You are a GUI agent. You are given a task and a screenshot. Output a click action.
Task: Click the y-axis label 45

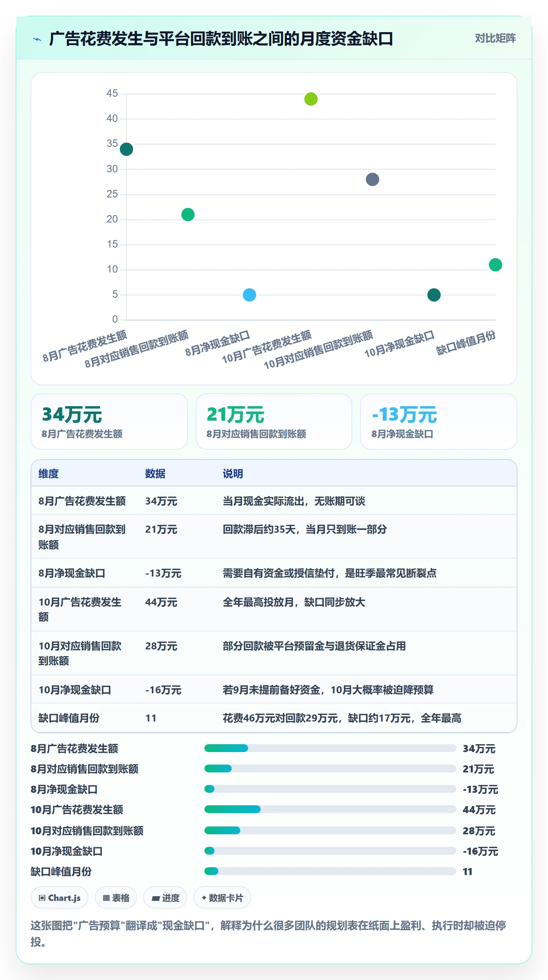(112, 93)
